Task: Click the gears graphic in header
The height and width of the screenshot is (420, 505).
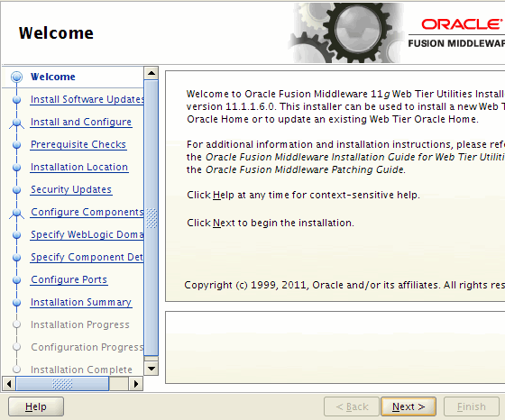Action: 346,32
